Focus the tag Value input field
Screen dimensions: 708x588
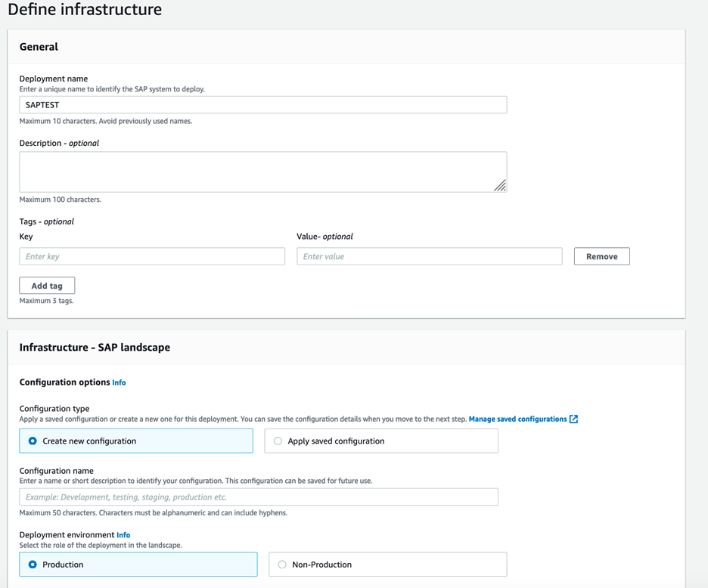pos(429,257)
